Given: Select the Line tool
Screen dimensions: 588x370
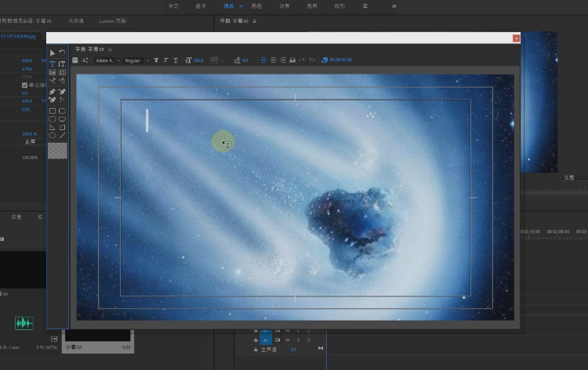Looking at the screenshot, I should pos(62,135).
